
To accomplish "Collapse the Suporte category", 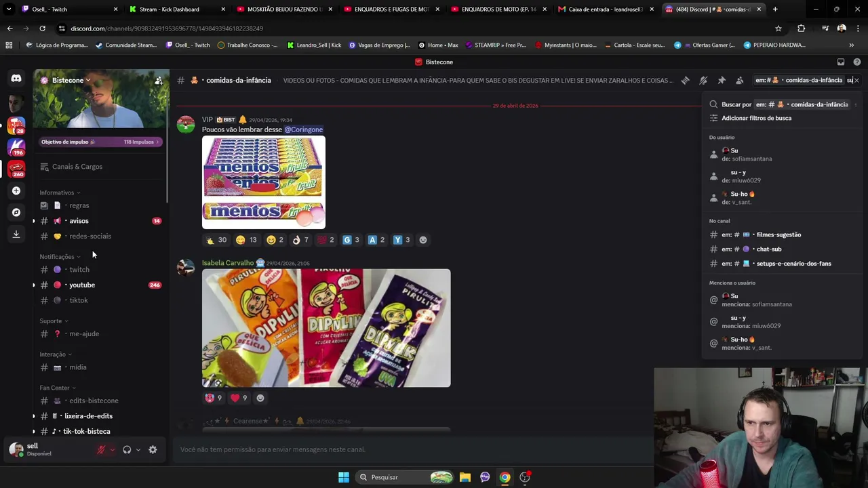I will point(54,321).
